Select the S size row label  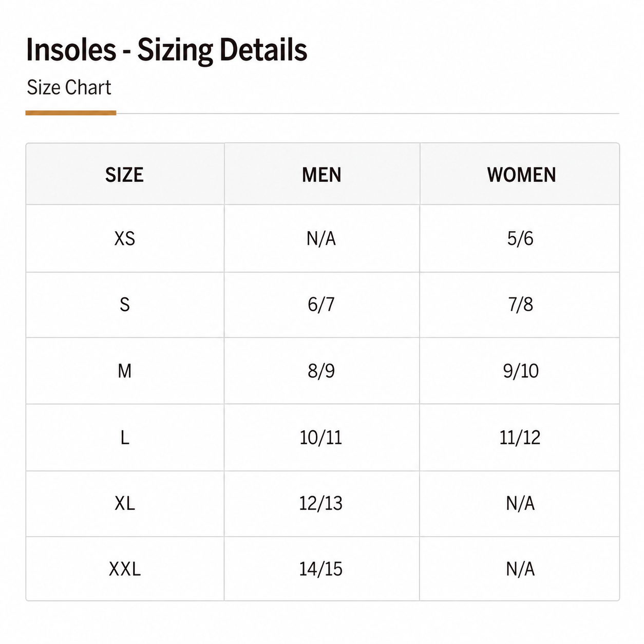[125, 305]
